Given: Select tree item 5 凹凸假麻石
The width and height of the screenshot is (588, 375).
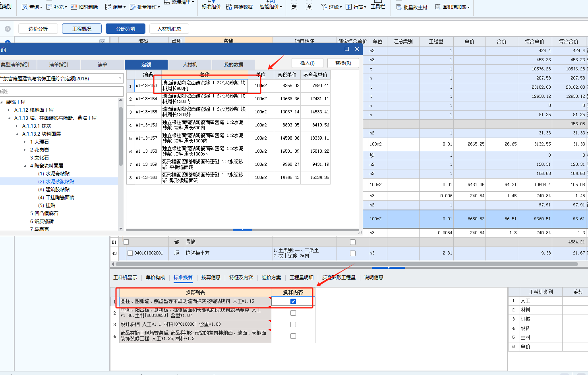Looking at the screenshot, I should (x=44, y=214).
